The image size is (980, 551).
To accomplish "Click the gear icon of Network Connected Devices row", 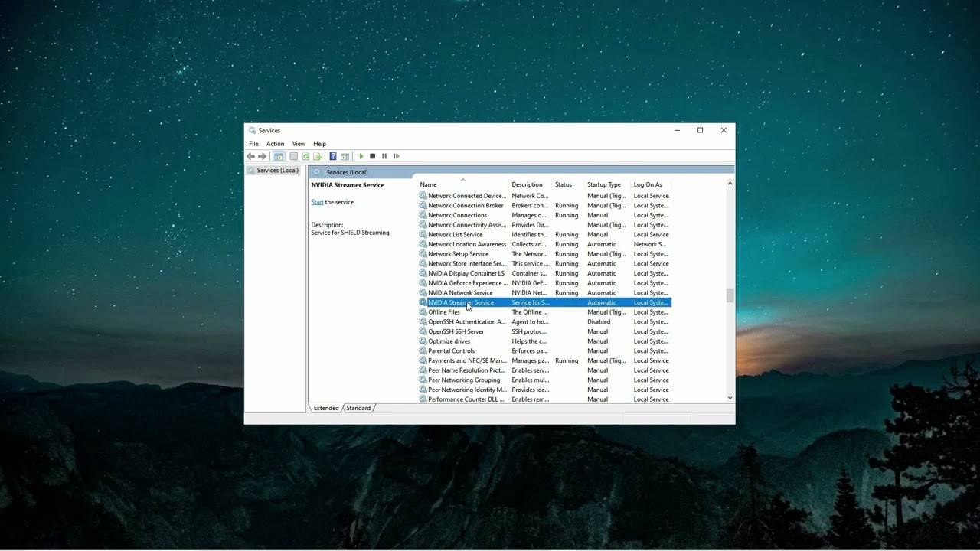I will (423, 196).
